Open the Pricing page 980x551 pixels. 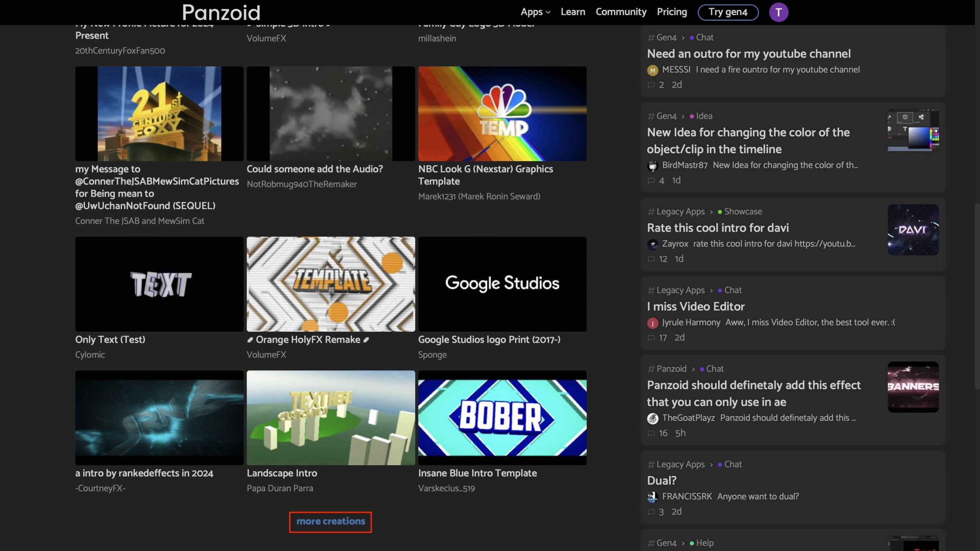(x=671, y=12)
